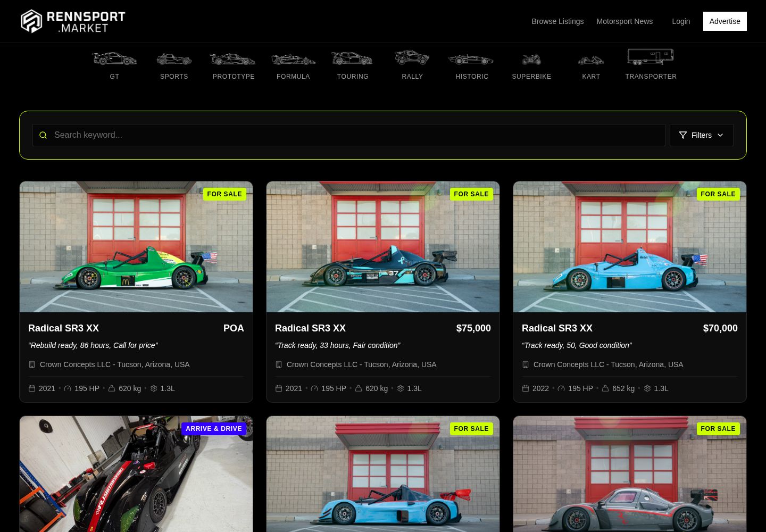This screenshot has height=532, width=766.
Task: Click the search magnifier icon
Action: (x=43, y=135)
